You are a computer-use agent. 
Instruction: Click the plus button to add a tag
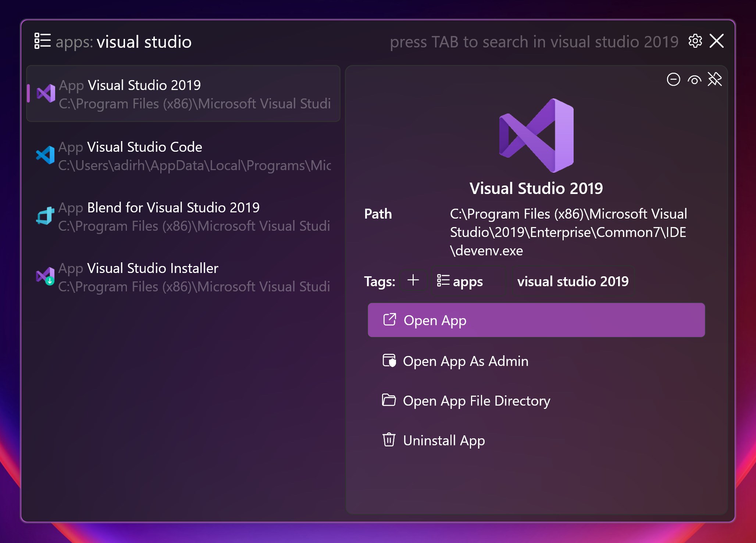[x=413, y=280]
